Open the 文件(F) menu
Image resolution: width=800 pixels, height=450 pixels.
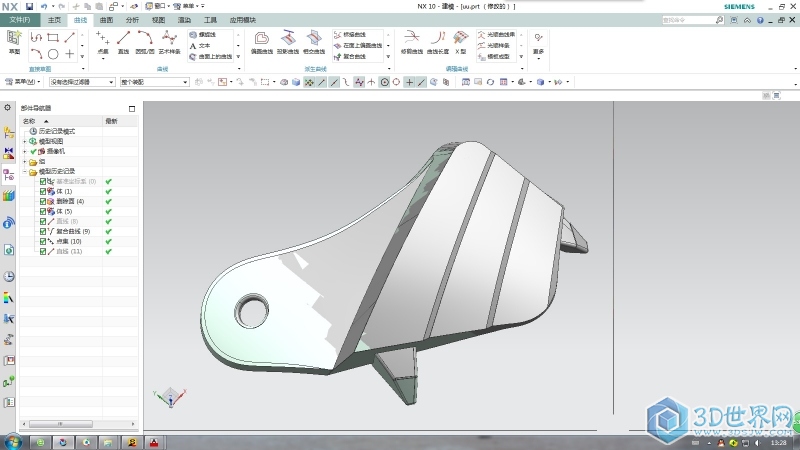[20, 19]
